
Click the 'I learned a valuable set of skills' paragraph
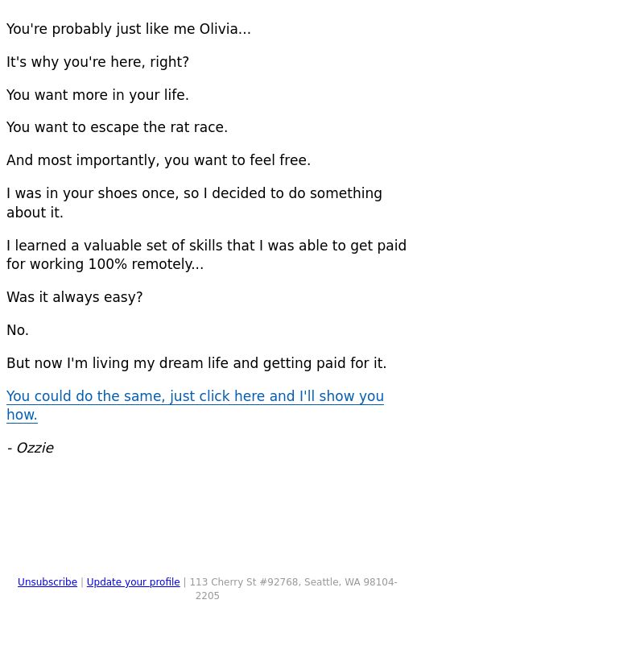206,254
